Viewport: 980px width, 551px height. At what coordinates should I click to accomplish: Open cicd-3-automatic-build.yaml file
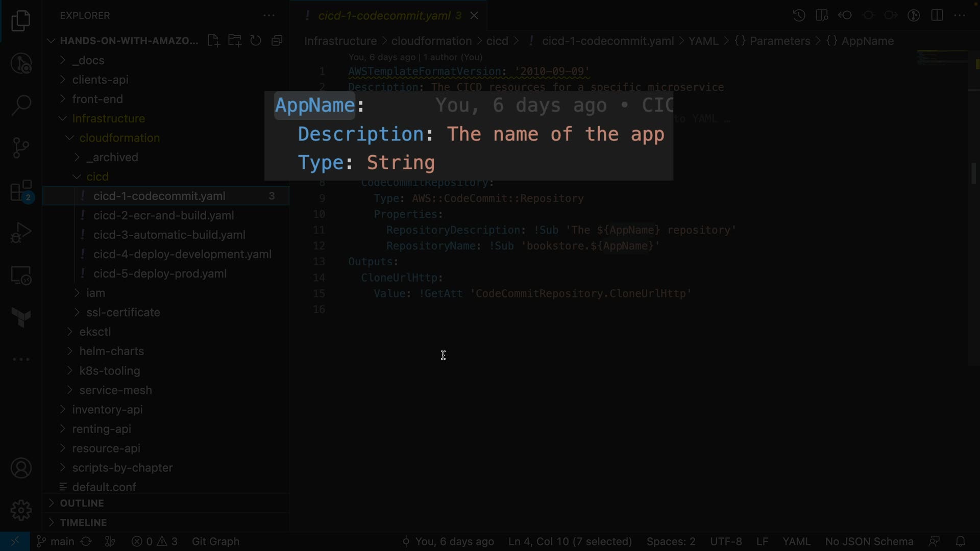(x=169, y=235)
